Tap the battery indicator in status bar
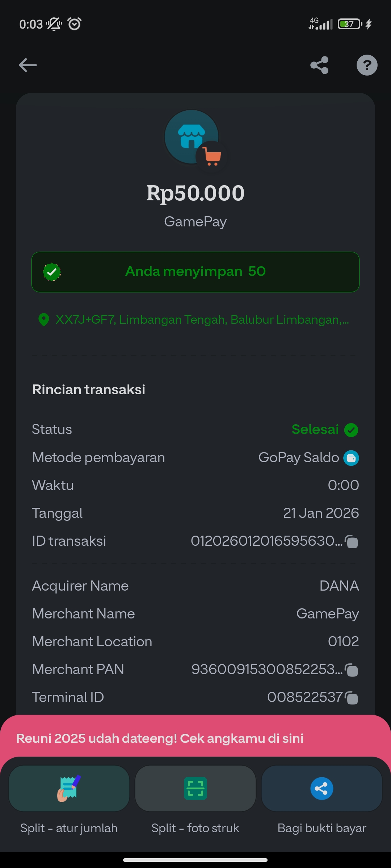Image resolution: width=391 pixels, height=868 pixels. pos(349,24)
